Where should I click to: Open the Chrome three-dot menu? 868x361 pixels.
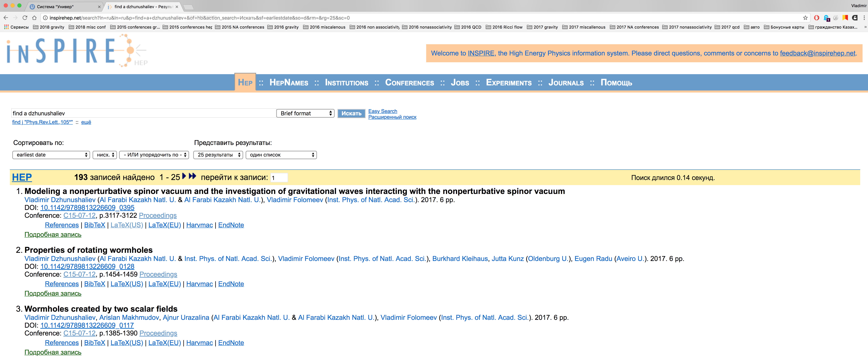pyautogui.click(x=864, y=18)
